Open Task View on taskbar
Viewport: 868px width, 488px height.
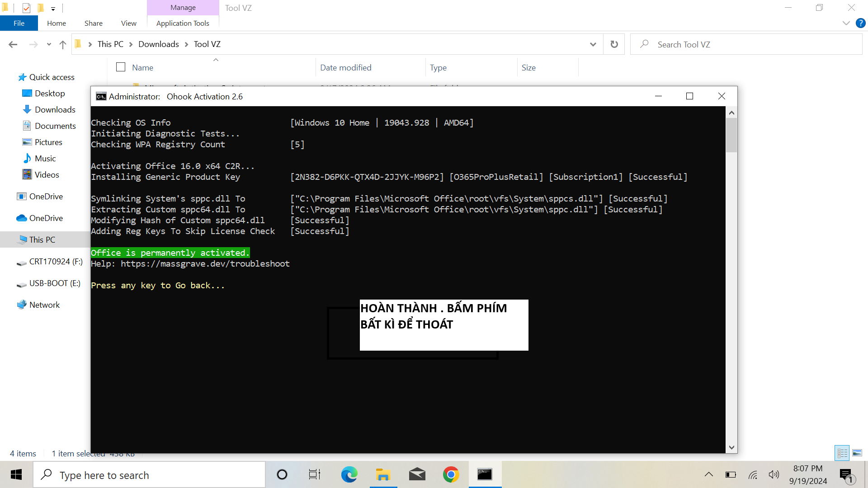tap(315, 474)
